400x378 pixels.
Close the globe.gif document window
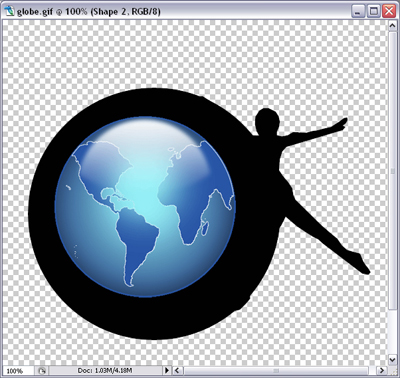point(389,12)
